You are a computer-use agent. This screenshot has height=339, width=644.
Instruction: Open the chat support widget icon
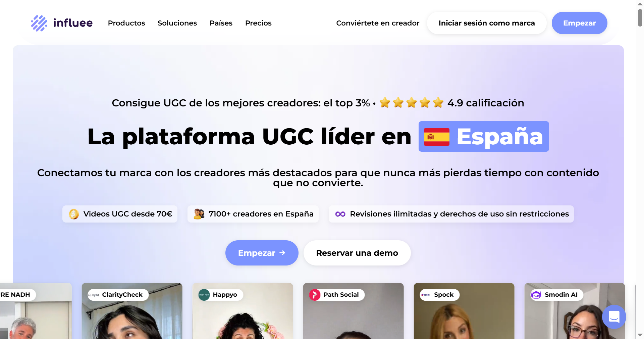(614, 317)
